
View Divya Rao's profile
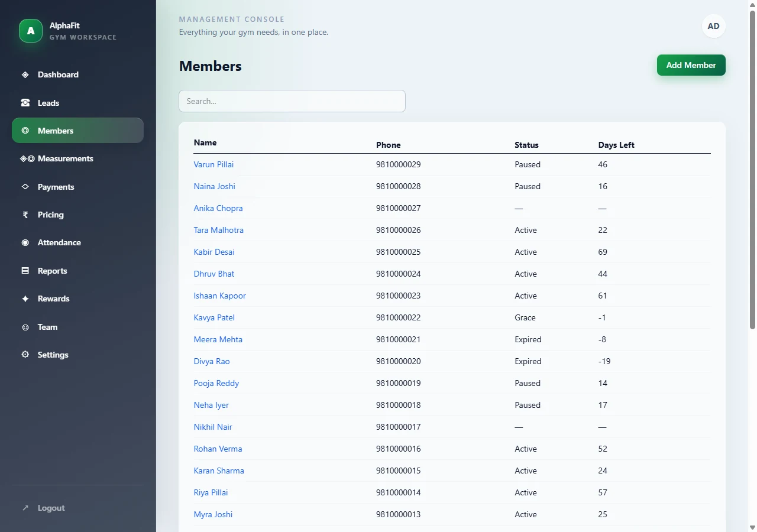click(212, 361)
